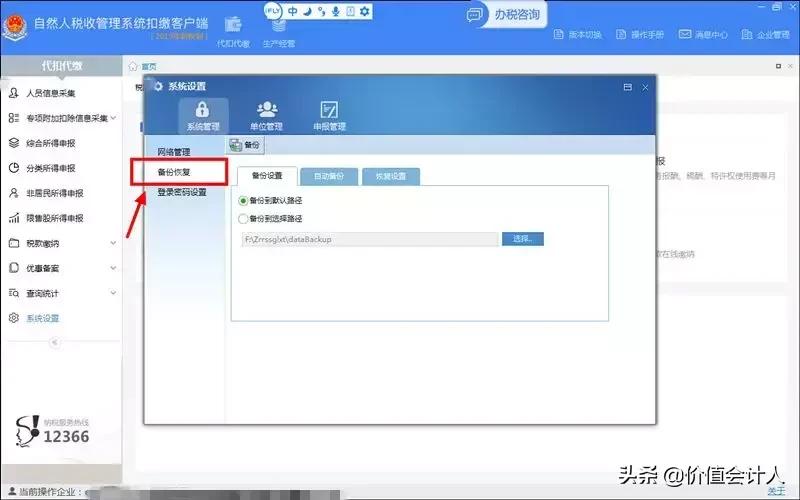Open 非居民所得申报 in sidebar
Screen dimensions: 800x500
tap(55, 193)
